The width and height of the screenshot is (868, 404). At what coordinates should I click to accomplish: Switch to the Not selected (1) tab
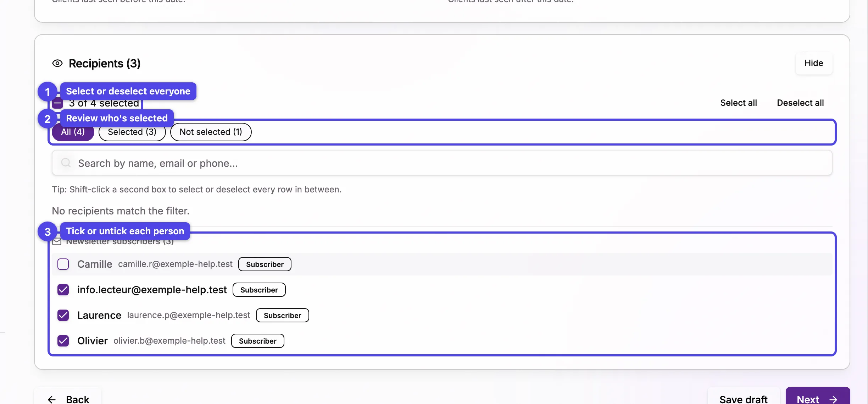point(211,132)
